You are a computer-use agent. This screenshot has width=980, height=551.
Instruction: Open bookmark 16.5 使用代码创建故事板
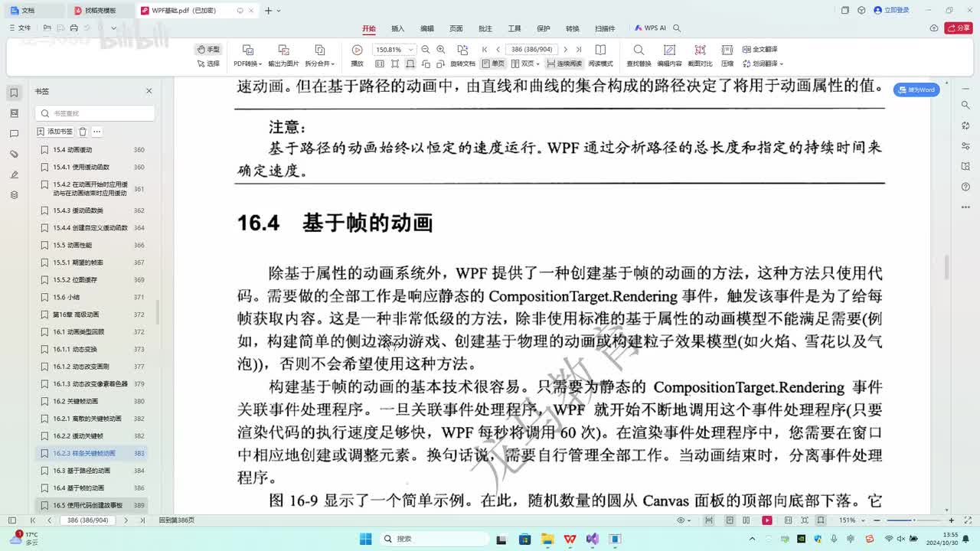(91, 505)
